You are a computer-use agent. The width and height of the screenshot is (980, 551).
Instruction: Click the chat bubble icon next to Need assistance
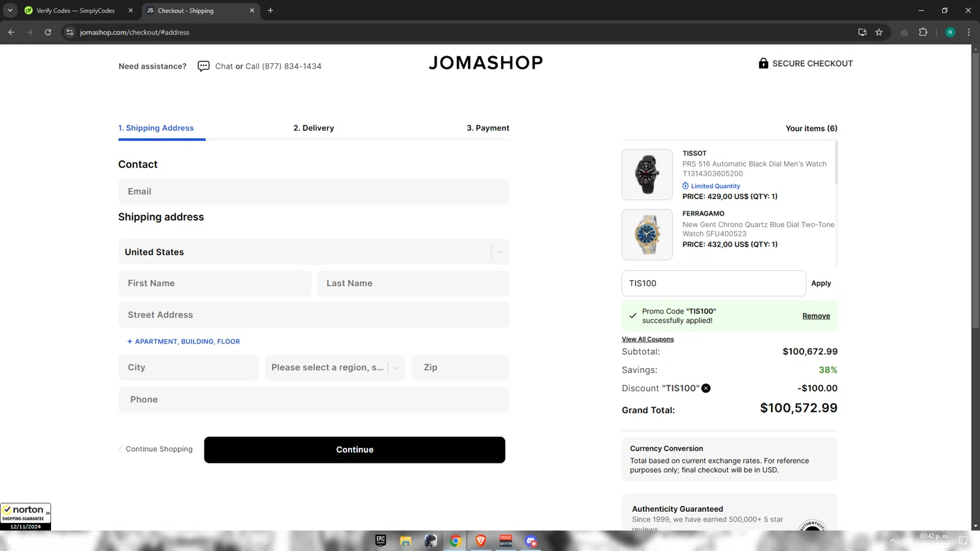(204, 66)
